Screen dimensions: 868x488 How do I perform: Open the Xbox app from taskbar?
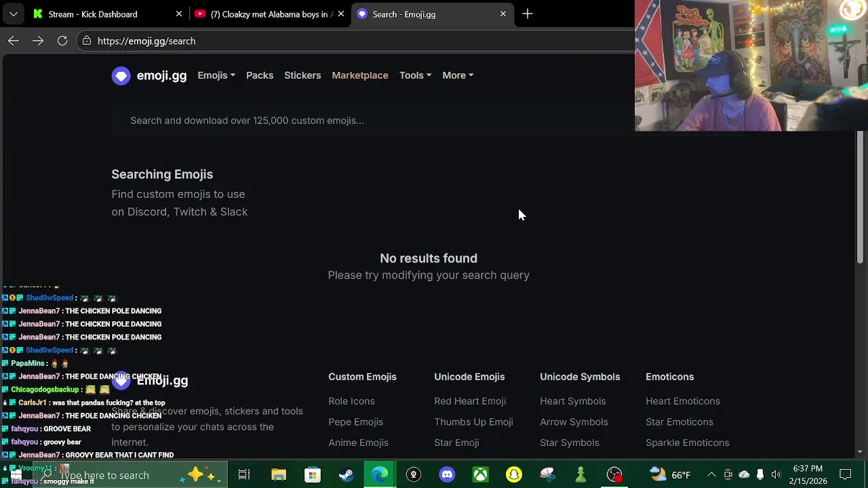(481, 474)
